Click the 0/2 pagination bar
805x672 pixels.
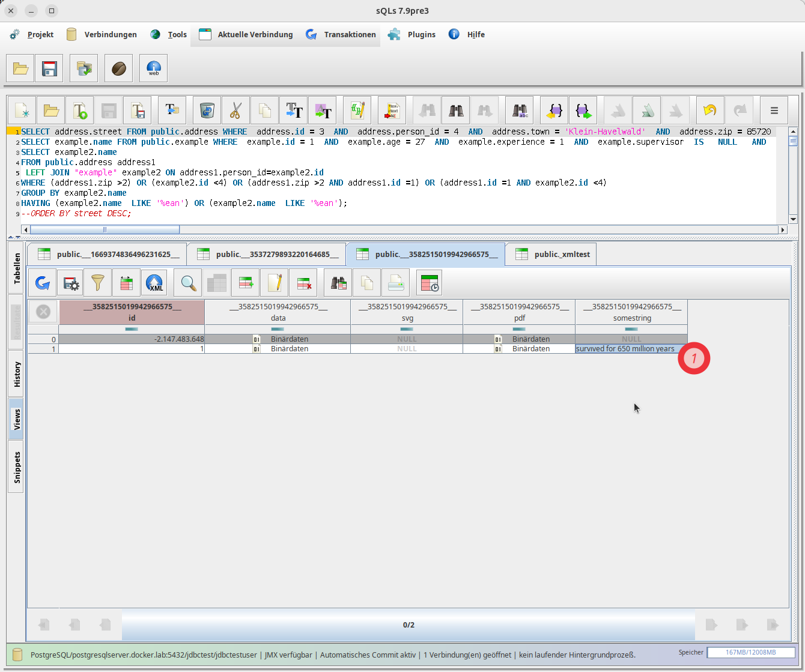click(409, 625)
